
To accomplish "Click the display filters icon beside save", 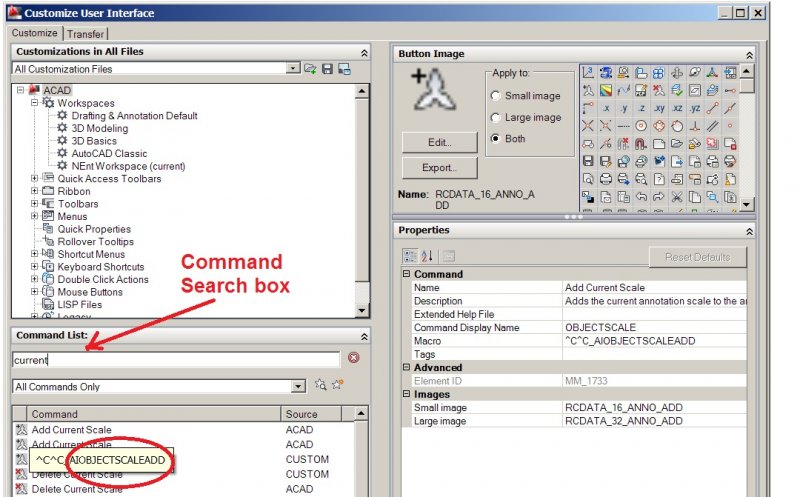I will click(x=344, y=69).
